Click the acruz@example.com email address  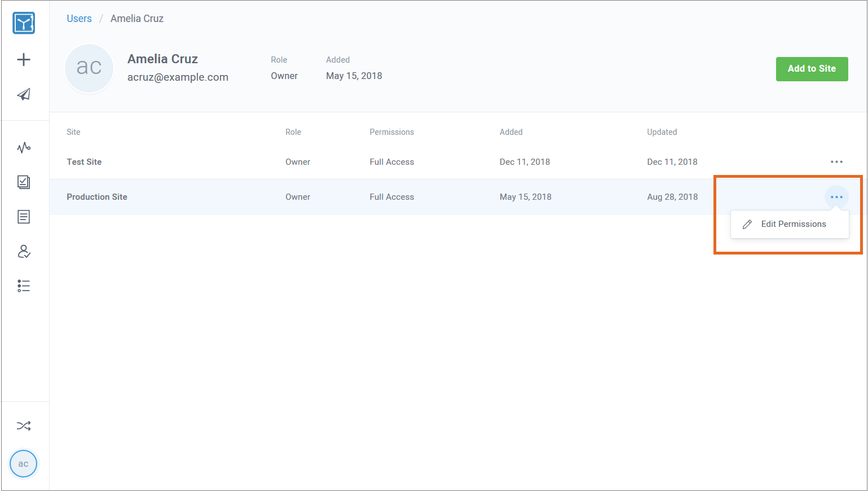coord(178,77)
